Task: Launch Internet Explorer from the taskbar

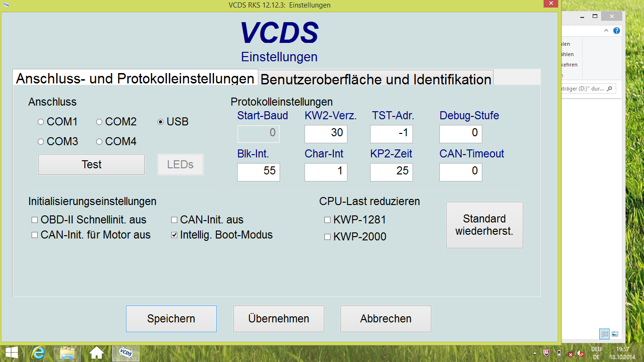Action: (37, 353)
